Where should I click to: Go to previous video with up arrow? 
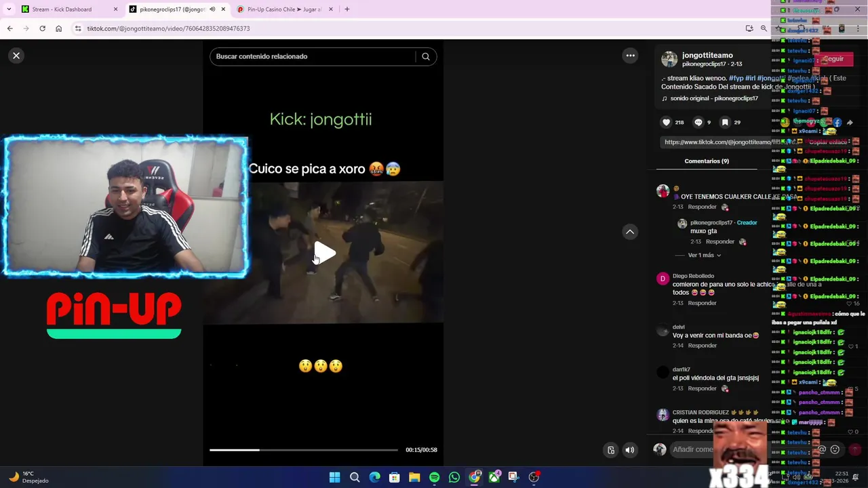point(630,232)
